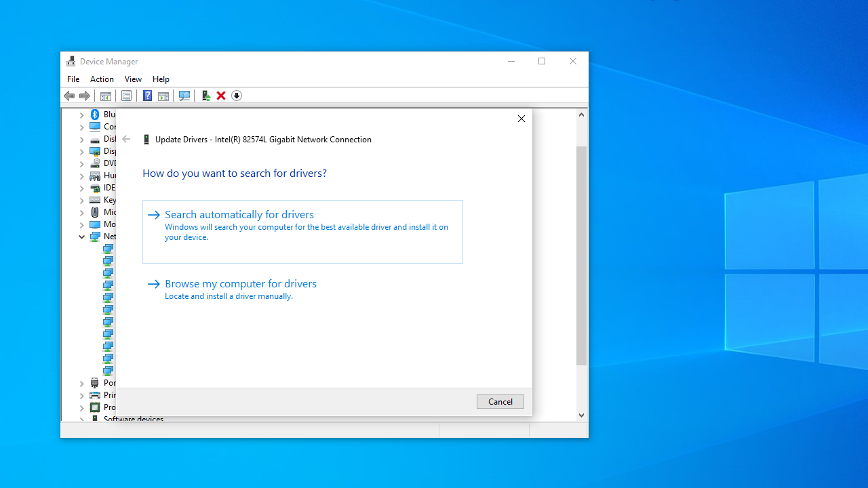This screenshot has width=868, height=488.
Task: Collapse the Network adapters category
Action: [x=82, y=237]
